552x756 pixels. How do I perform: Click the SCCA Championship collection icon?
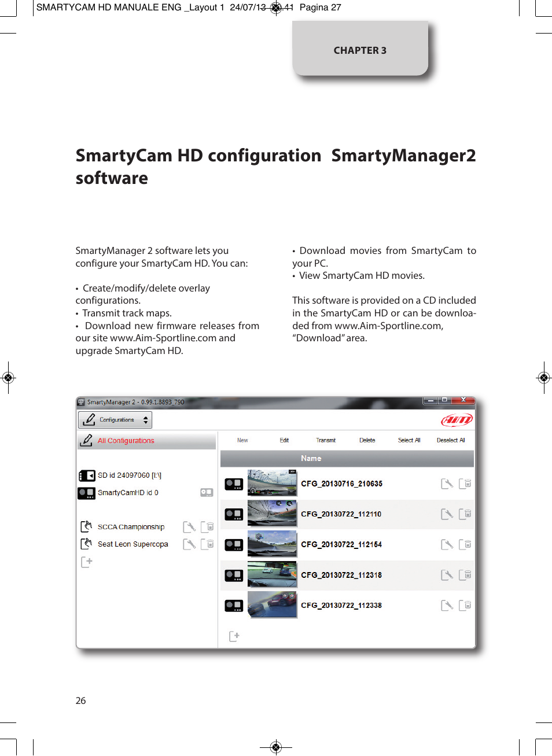[86, 526]
